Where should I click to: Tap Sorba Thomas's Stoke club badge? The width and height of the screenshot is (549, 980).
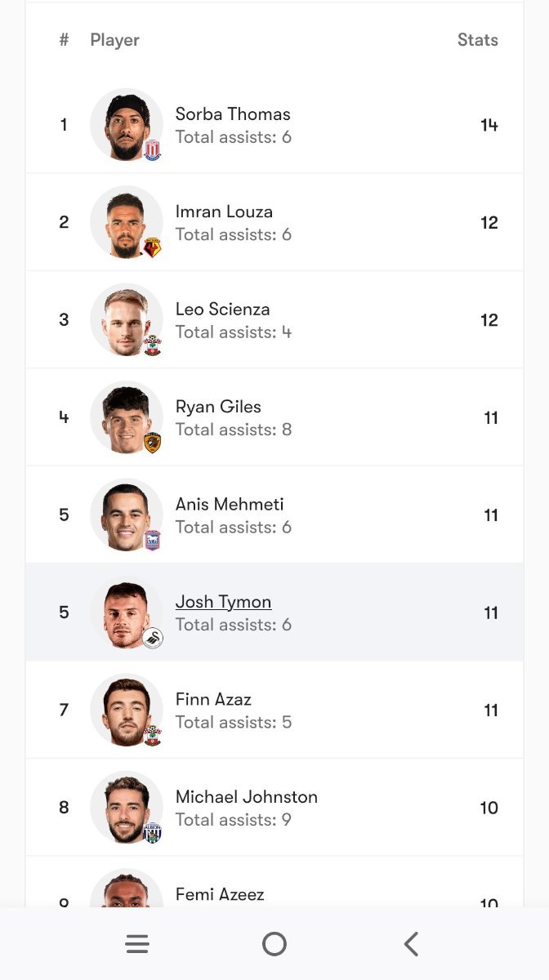153,150
